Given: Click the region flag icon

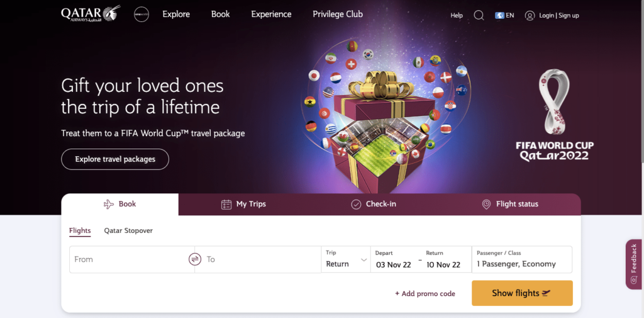Looking at the screenshot, I should pos(499,15).
